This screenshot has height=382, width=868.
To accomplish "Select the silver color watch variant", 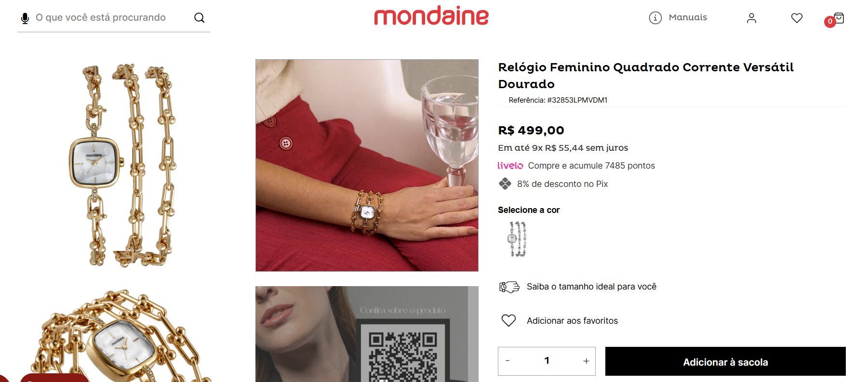I will tap(517, 239).
